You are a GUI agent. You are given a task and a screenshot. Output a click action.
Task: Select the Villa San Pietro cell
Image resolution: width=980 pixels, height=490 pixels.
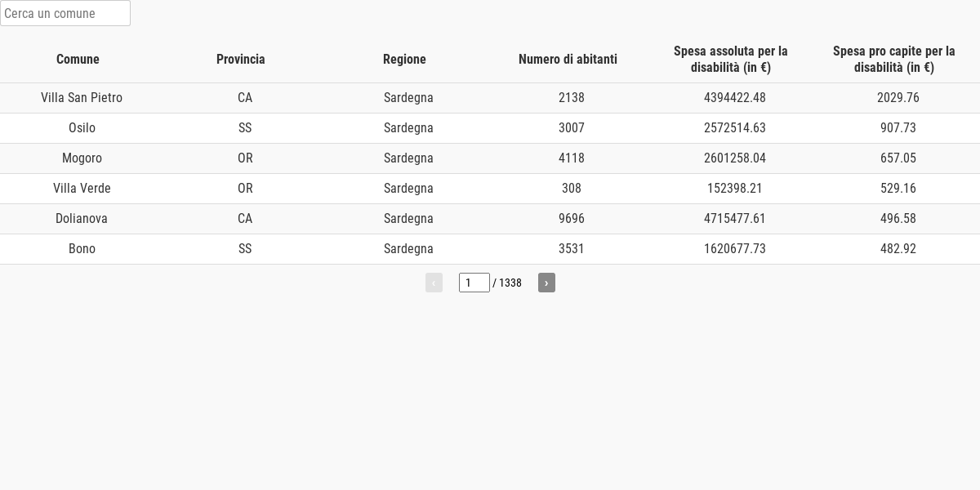(82, 98)
